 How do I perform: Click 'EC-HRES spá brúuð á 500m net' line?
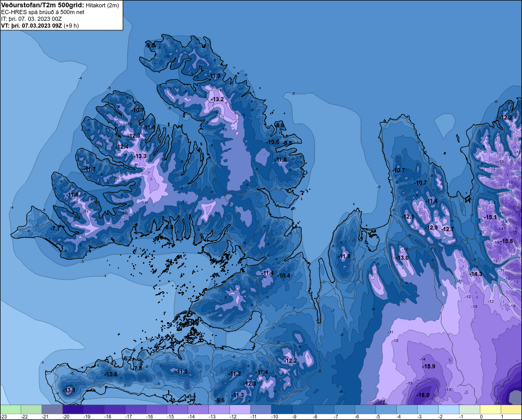(x=43, y=12)
